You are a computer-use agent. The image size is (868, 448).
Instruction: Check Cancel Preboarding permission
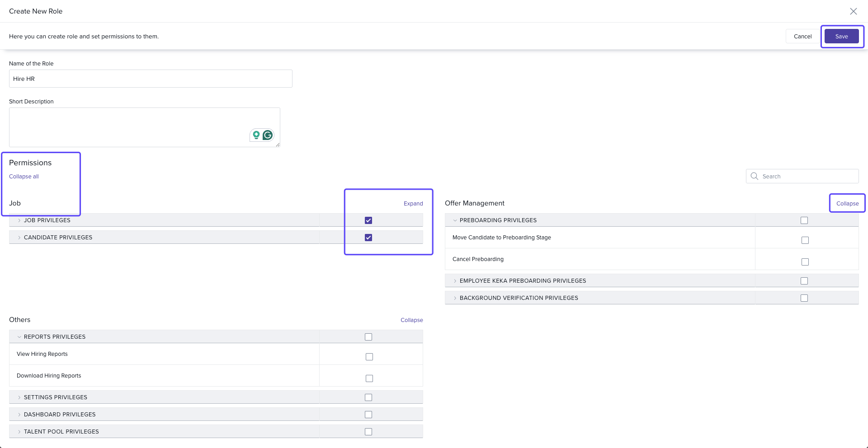coord(805,262)
